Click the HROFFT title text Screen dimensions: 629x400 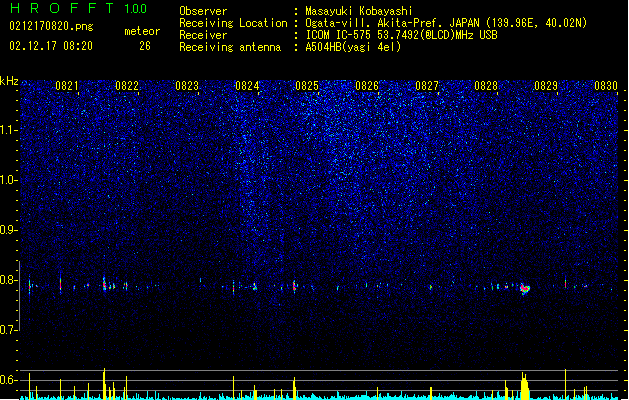click(x=62, y=8)
